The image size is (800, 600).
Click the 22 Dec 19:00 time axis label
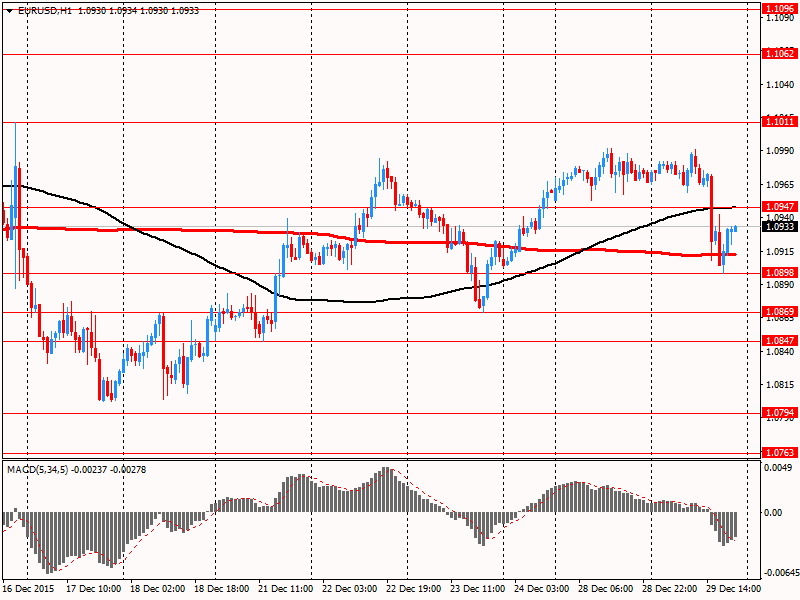414,588
